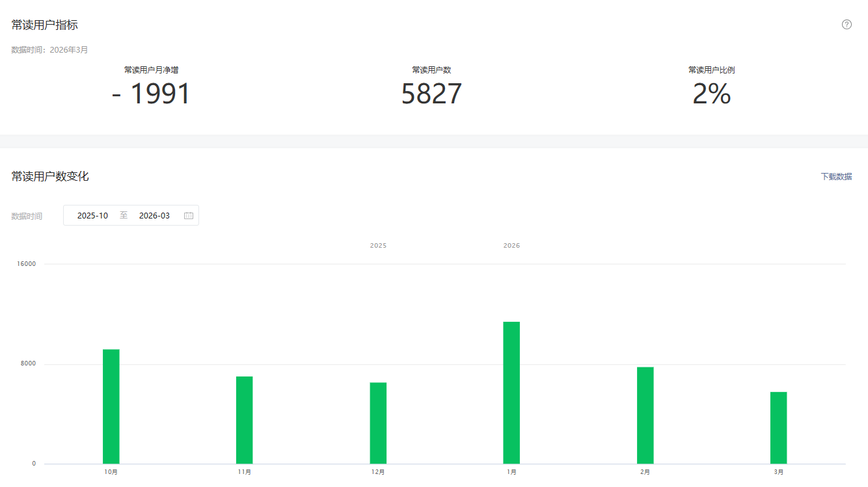Click the 常读用户指标 heading
The width and height of the screenshot is (868, 487).
[45, 25]
